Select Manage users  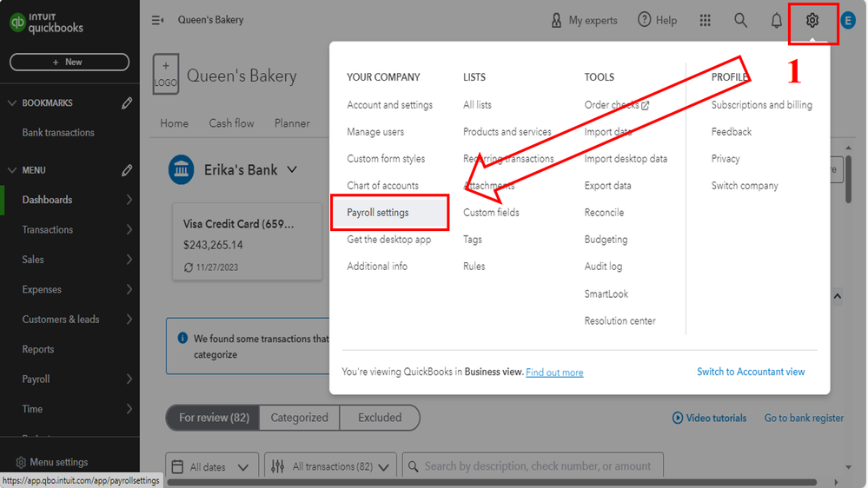[x=375, y=132]
